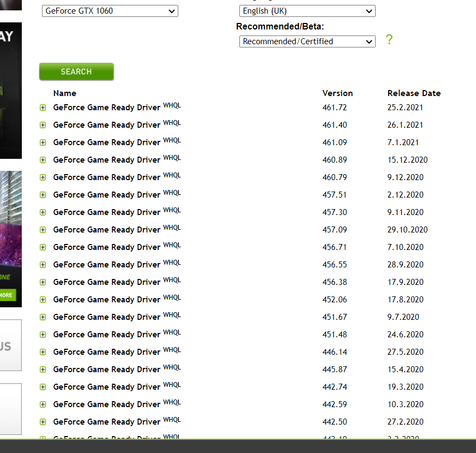Viewport: 476px width, 453px height.
Task: Click the Name column header
Action: (65, 93)
